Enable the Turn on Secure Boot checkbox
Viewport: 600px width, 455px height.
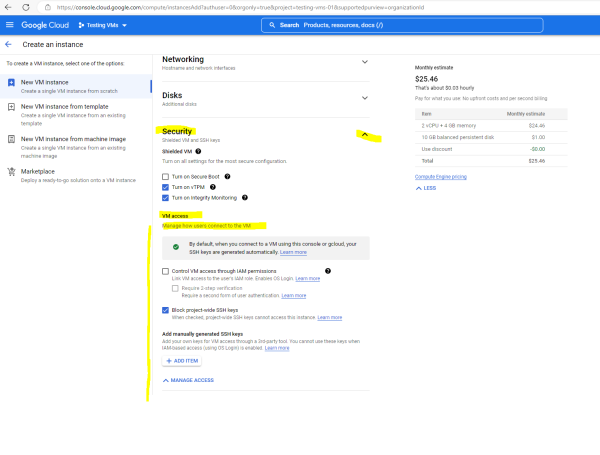tap(165, 176)
